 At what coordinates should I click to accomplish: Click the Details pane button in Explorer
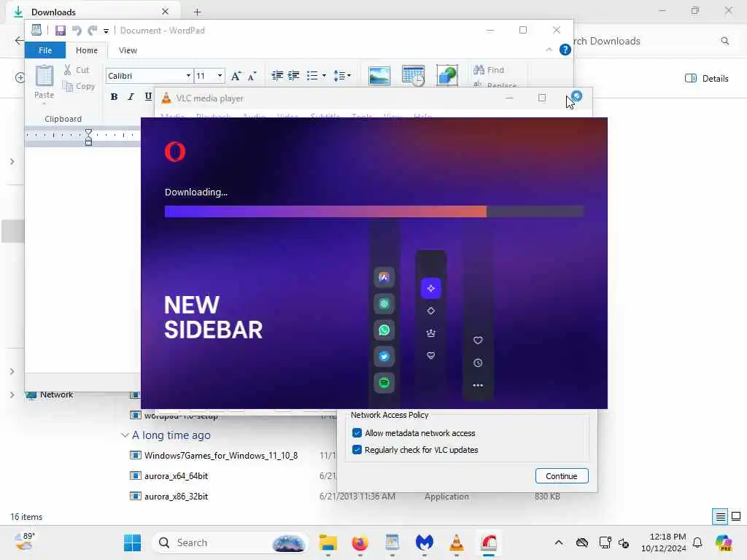point(706,79)
